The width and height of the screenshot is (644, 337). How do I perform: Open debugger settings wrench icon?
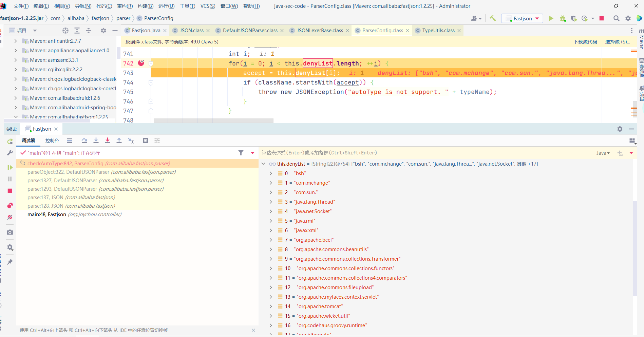coord(10,153)
